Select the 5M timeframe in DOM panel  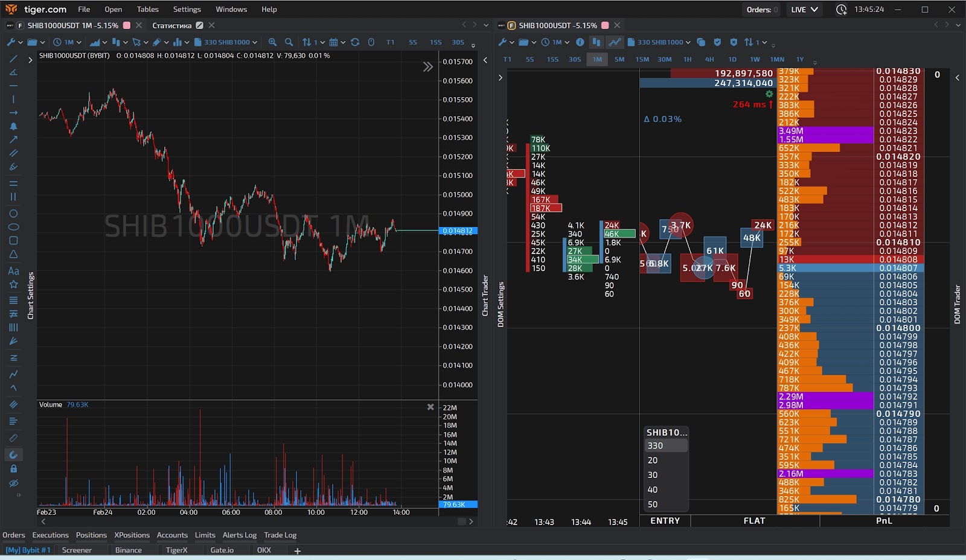tap(619, 60)
